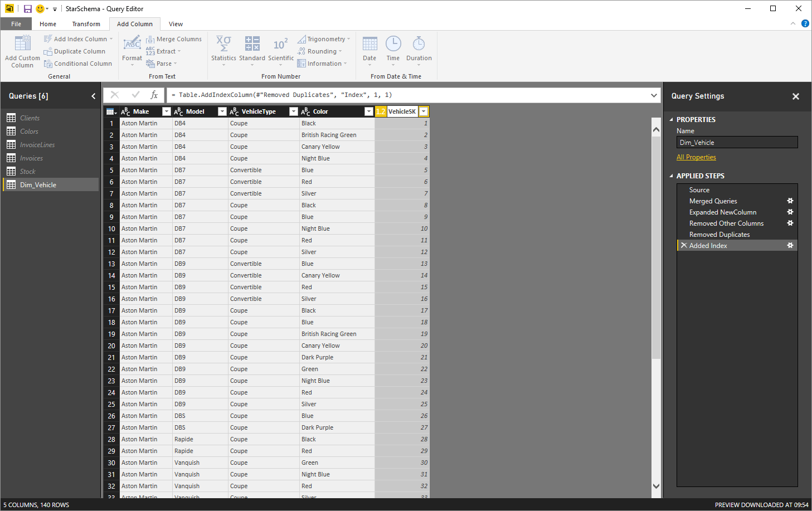Screen dimensions: 812x511
Task: Select the Invoices query
Action: point(51,158)
